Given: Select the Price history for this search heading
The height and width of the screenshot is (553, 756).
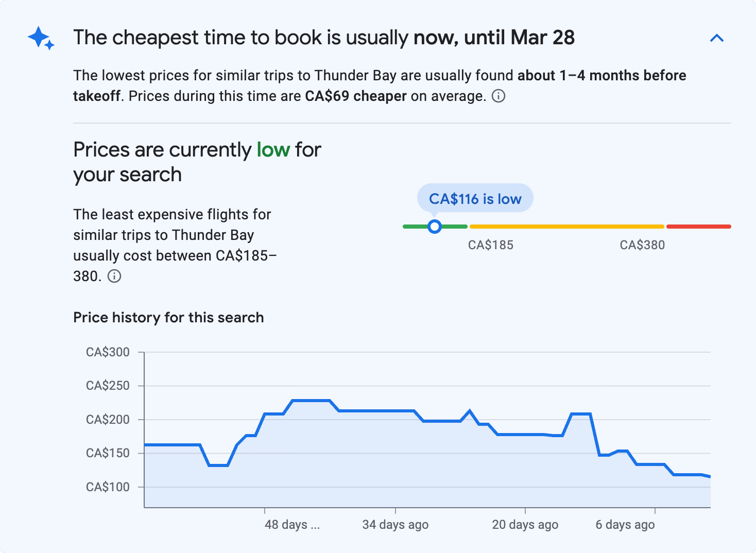Looking at the screenshot, I should point(168,317).
